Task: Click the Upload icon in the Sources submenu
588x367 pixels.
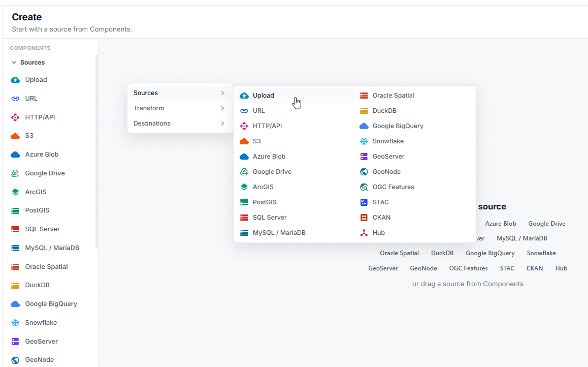Action: (x=244, y=96)
